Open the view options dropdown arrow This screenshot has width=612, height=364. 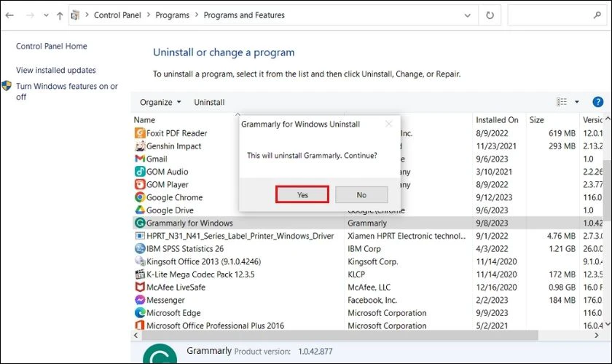(577, 102)
